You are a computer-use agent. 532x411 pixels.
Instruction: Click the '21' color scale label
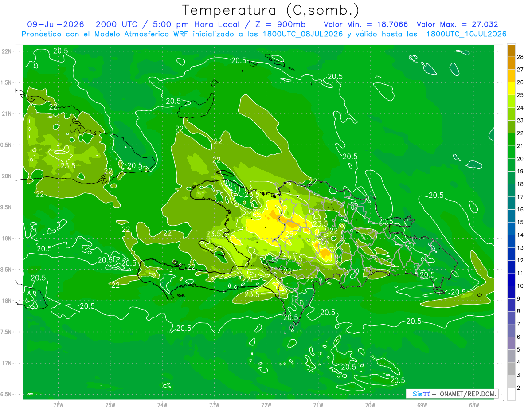coord(520,146)
